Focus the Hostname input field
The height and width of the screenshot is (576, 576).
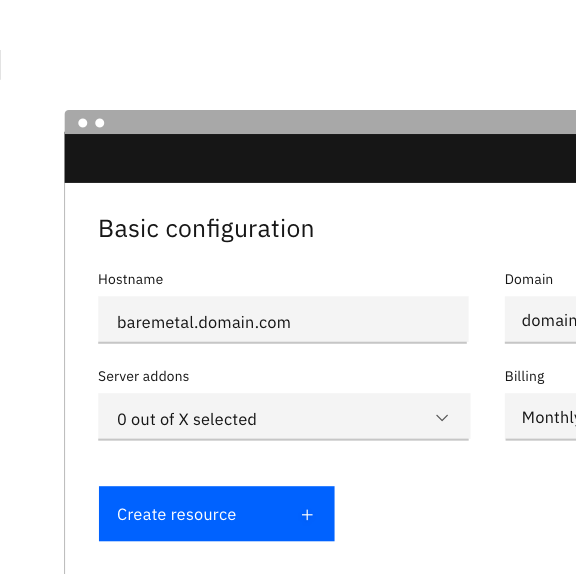tap(283, 320)
